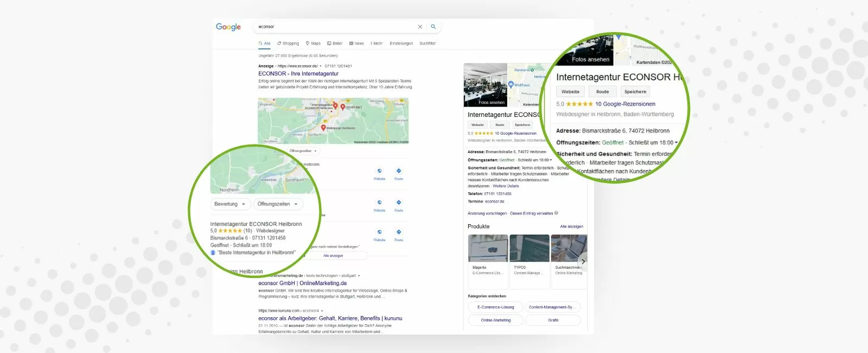Viewport: 868px width, 353px height.
Task: Click the Website globe icon of the first local listing
Action: click(379, 171)
